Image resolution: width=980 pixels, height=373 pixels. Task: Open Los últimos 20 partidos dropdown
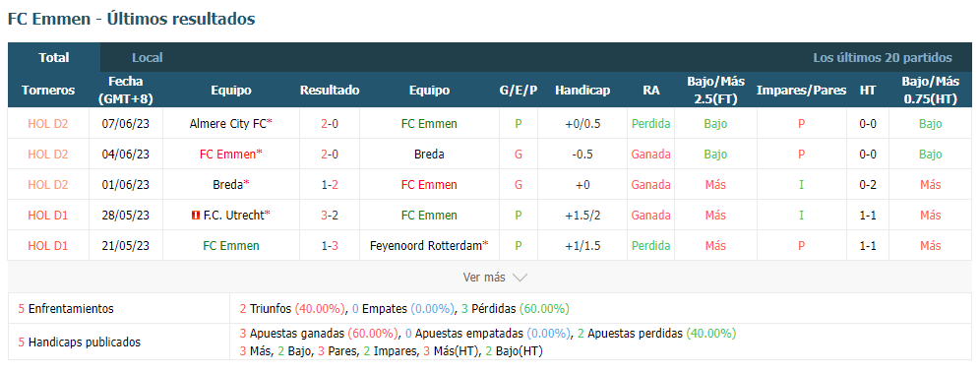pyautogui.click(x=883, y=57)
